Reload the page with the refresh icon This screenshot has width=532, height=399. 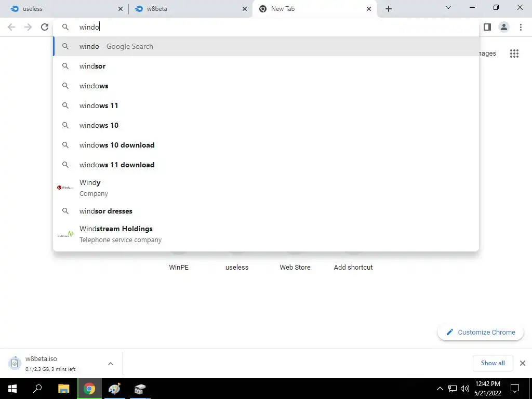(x=45, y=27)
